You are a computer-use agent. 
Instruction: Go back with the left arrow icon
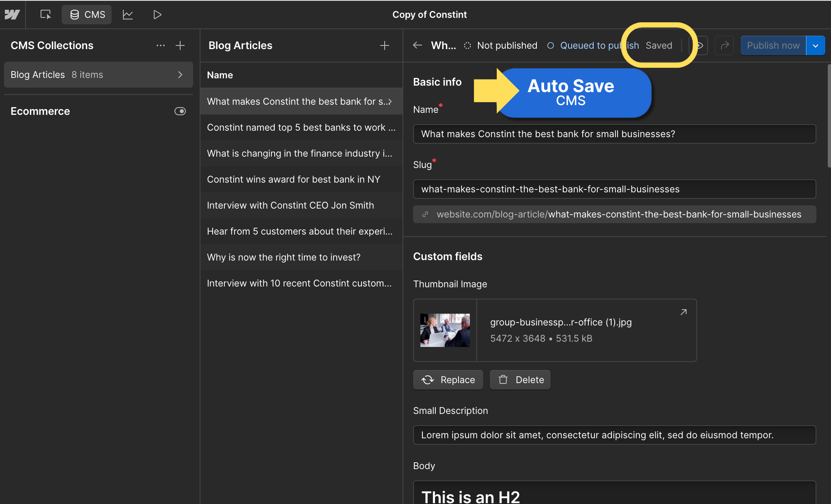(x=418, y=45)
